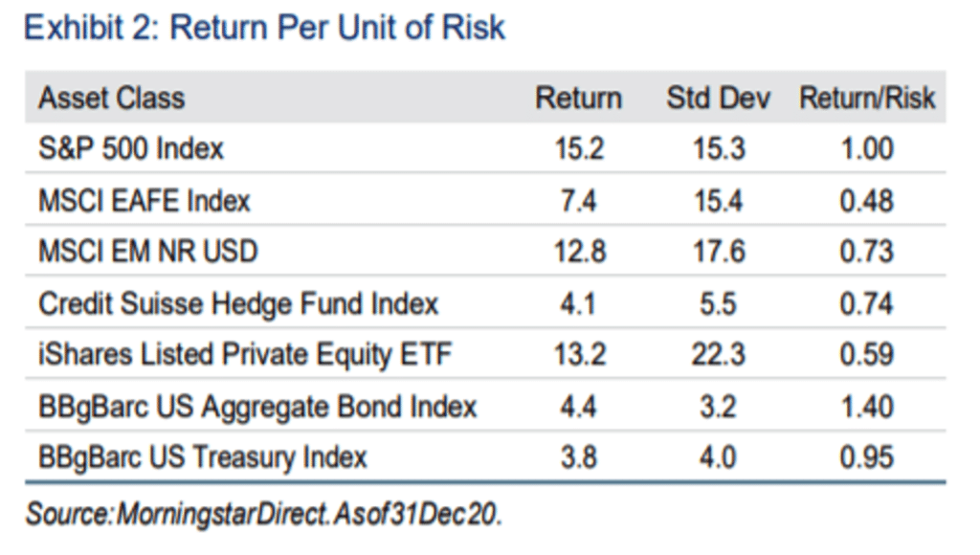Click the Std Dev column header

[x=718, y=99]
